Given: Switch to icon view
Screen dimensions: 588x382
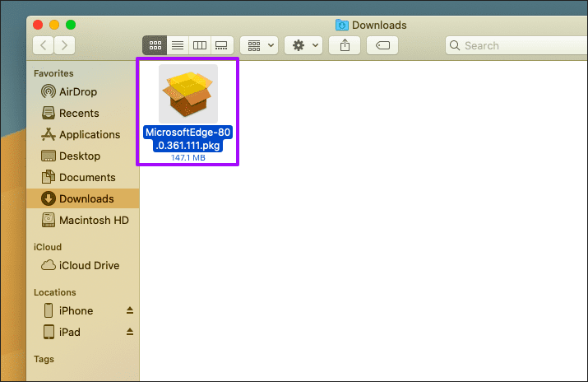Looking at the screenshot, I should [x=155, y=45].
